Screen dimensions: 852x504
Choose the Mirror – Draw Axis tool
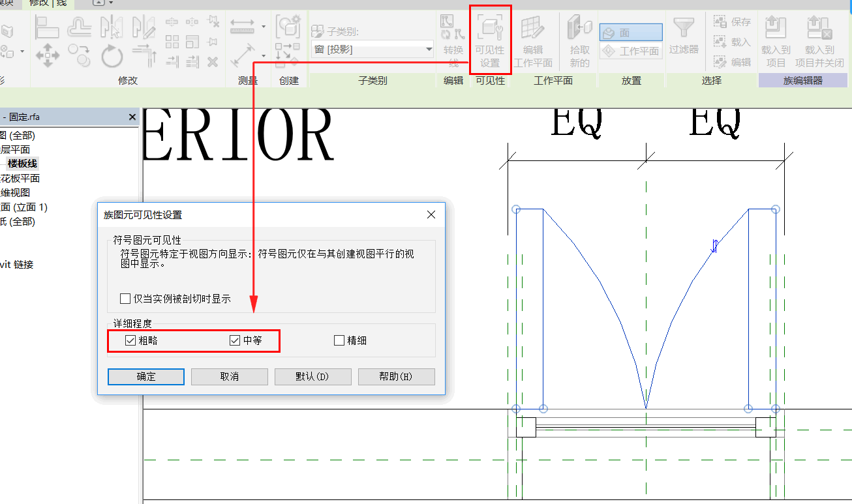144,27
